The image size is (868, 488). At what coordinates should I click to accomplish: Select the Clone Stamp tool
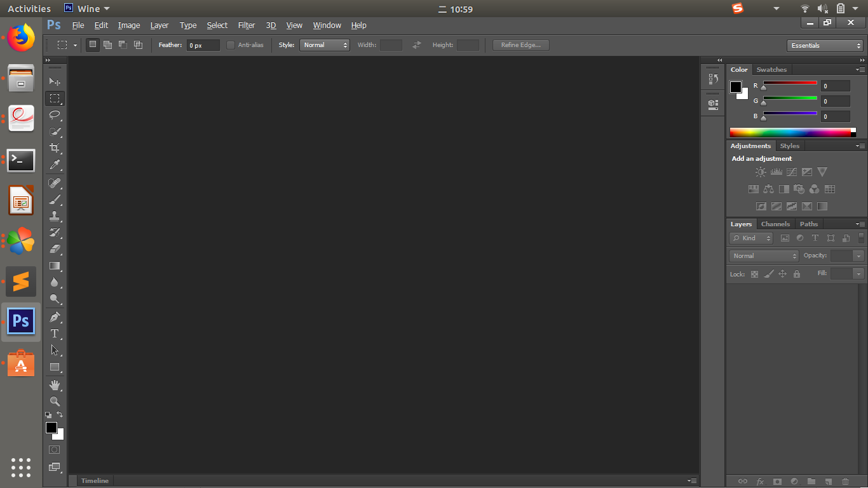click(x=55, y=216)
